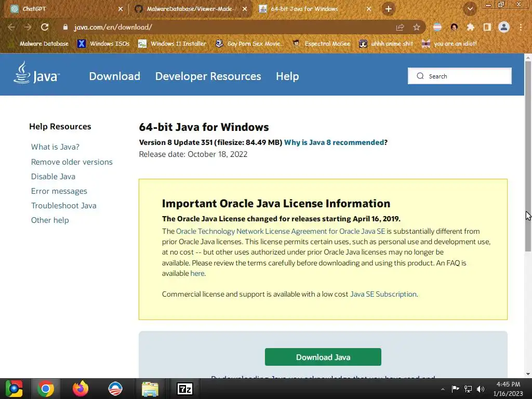The image size is (532, 399).
Task: Open a new browser tab
Action: pos(389,9)
